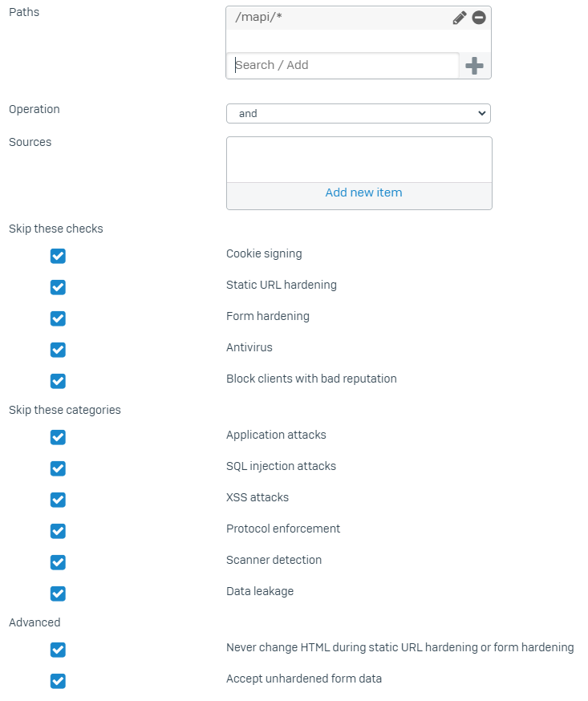Image resolution: width=588 pixels, height=701 pixels.
Task: Toggle Data leakage category
Action: 58,594
